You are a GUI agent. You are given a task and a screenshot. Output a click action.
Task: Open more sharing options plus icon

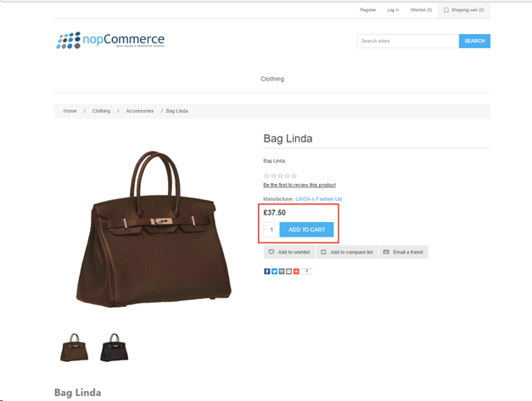click(296, 271)
